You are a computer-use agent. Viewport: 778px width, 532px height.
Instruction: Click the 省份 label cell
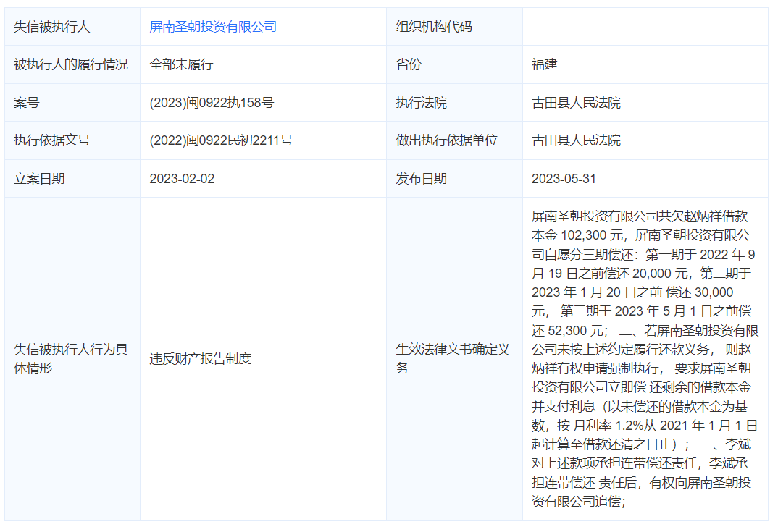coord(409,64)
